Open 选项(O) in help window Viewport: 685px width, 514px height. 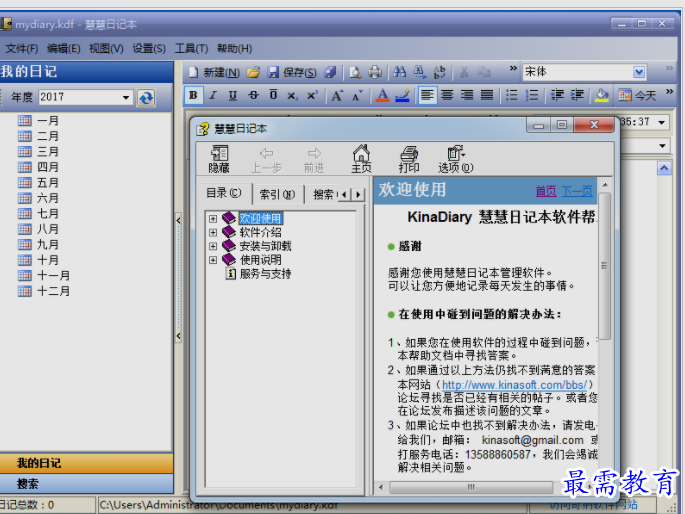[x=456, y=159]
